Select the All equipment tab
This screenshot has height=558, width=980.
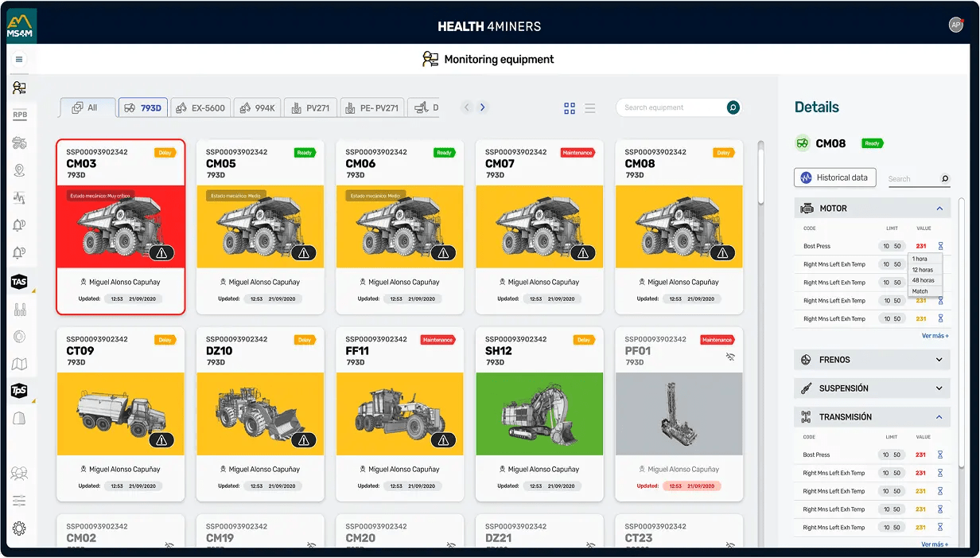tap(87, 107)
